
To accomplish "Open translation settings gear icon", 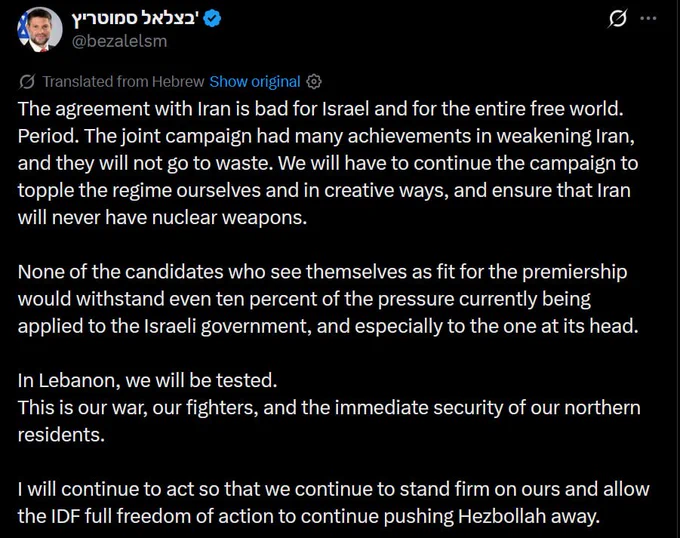I will pyautogui.click(x=314, y=82).
